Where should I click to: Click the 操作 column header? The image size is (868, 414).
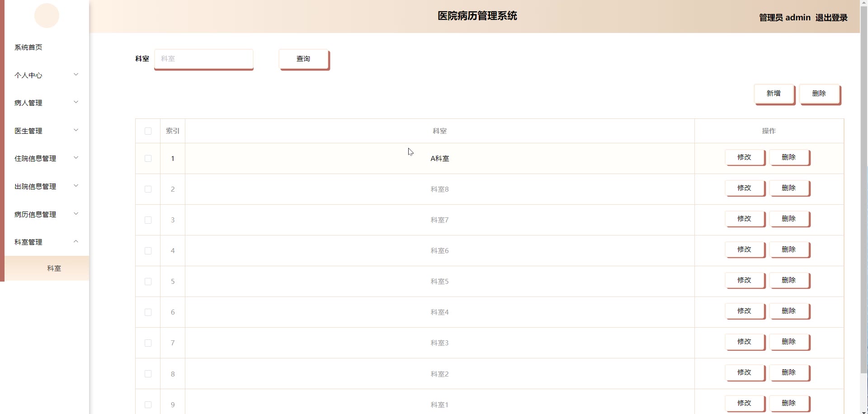(769, 131)
